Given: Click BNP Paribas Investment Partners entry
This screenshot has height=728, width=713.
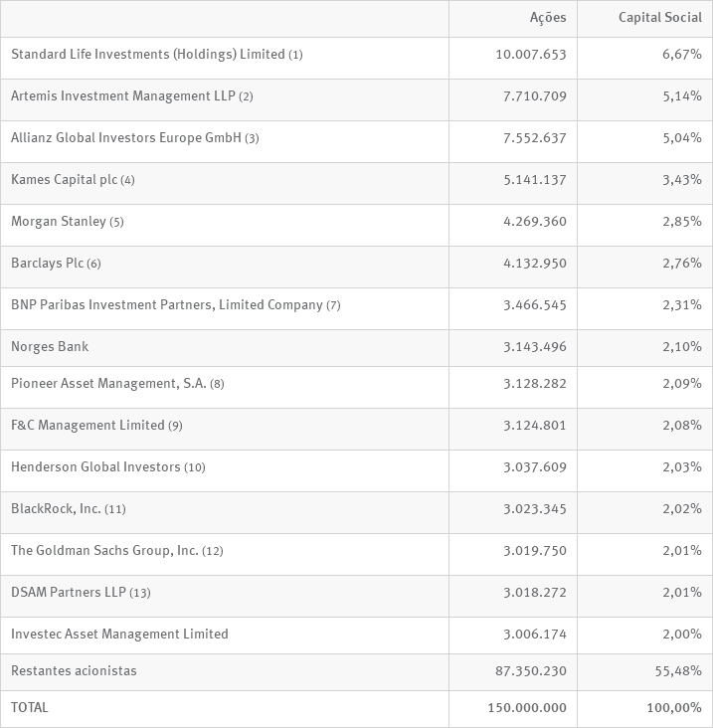Looking at the screenshot, I should pos(167,304).
